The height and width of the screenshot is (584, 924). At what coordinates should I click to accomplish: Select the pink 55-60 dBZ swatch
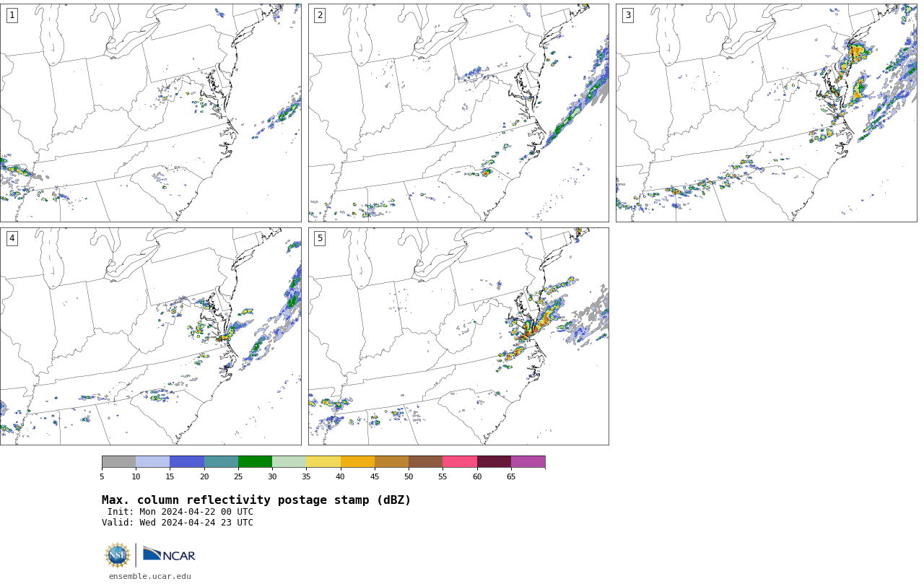(460, 462)
